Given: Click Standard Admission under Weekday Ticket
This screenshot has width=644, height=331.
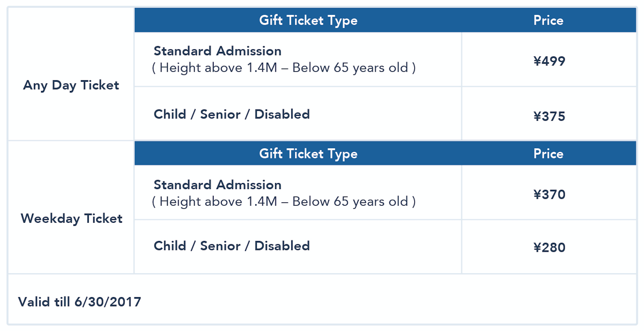Looking at the screenshot, I should click(217, 185).
